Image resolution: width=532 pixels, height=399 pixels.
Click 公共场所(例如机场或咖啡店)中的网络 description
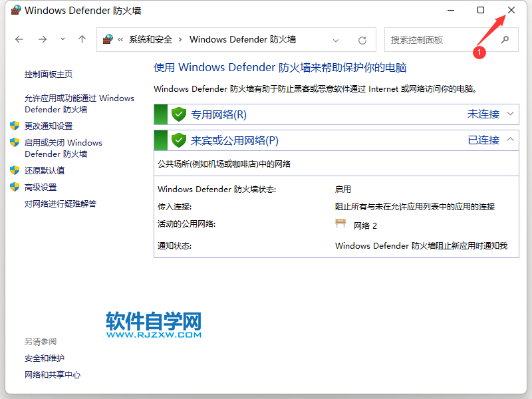tap(224, 164)
